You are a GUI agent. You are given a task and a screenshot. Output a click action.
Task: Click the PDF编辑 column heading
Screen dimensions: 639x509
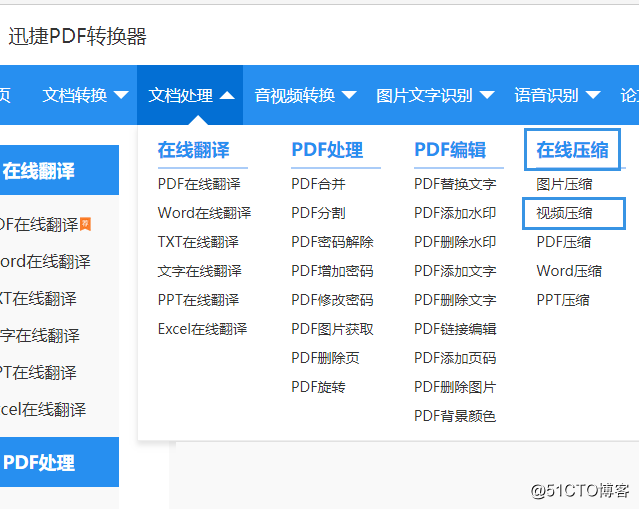click(x=450, y=150)
